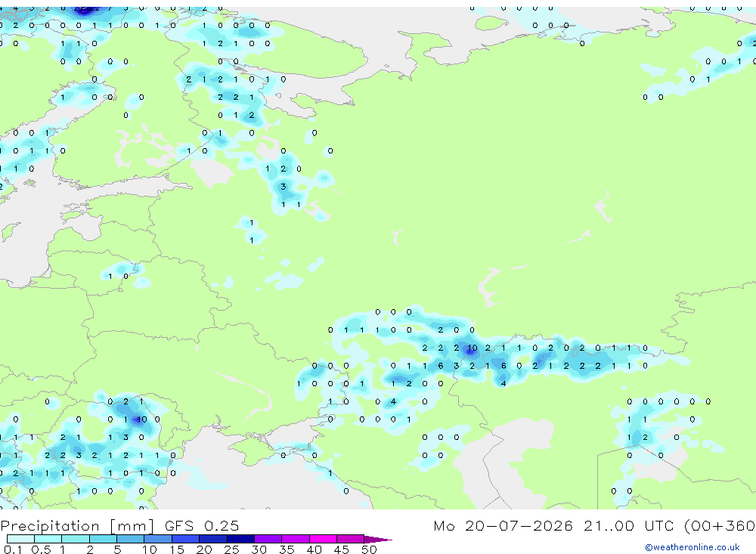This screenshot has width=756, height=554.
Task: Click the legend swatch between 0.5 and 1
Action: [x=48, y=539]
